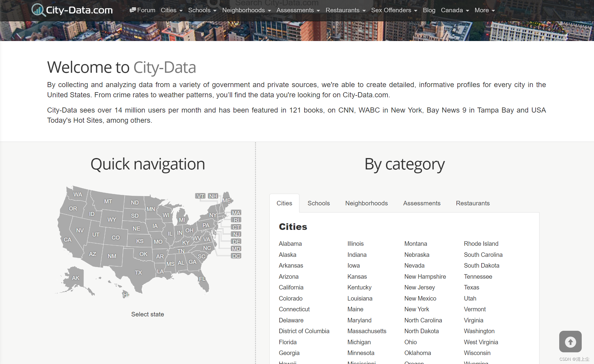
Task: Pick the MD label box beside map
Action: [236, 249]
